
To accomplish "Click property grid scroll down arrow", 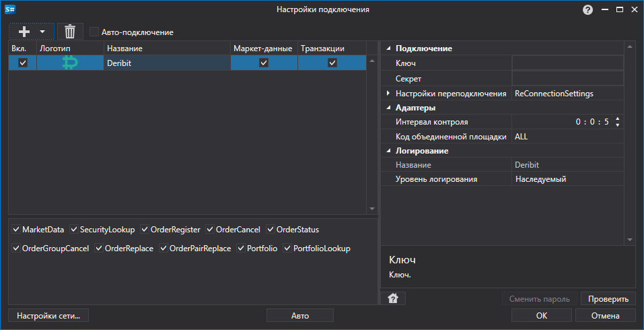I will [630, 240].
